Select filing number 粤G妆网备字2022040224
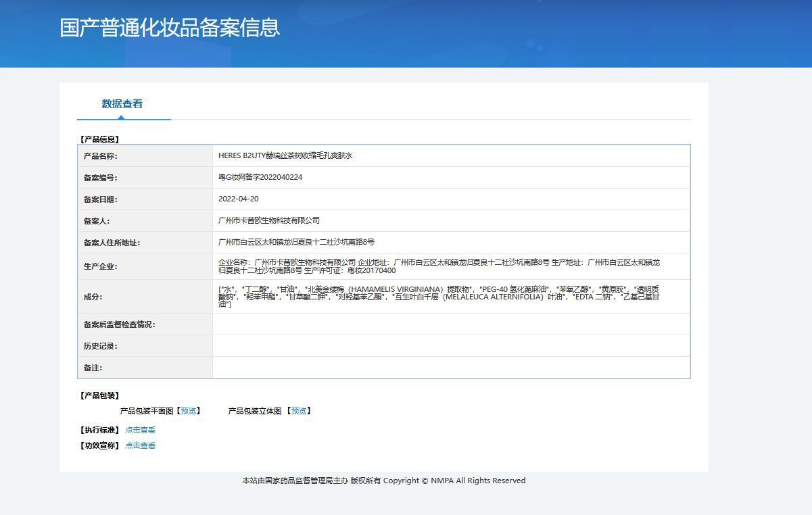This screenshot has width=812, height=515. (x=260, y=177)
